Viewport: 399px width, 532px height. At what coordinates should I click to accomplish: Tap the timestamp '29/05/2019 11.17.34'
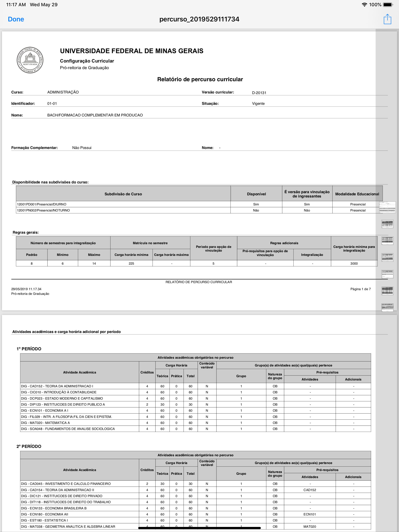coord(26,289)
